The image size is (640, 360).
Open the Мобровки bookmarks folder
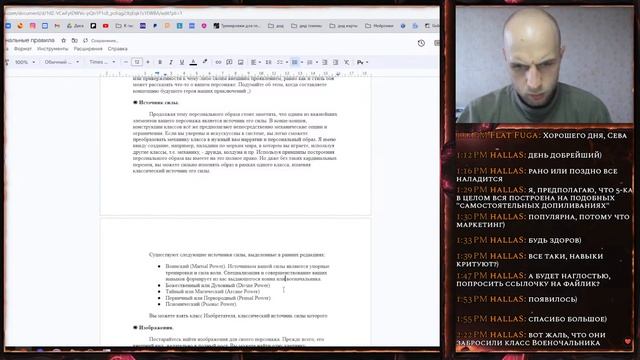379,26
